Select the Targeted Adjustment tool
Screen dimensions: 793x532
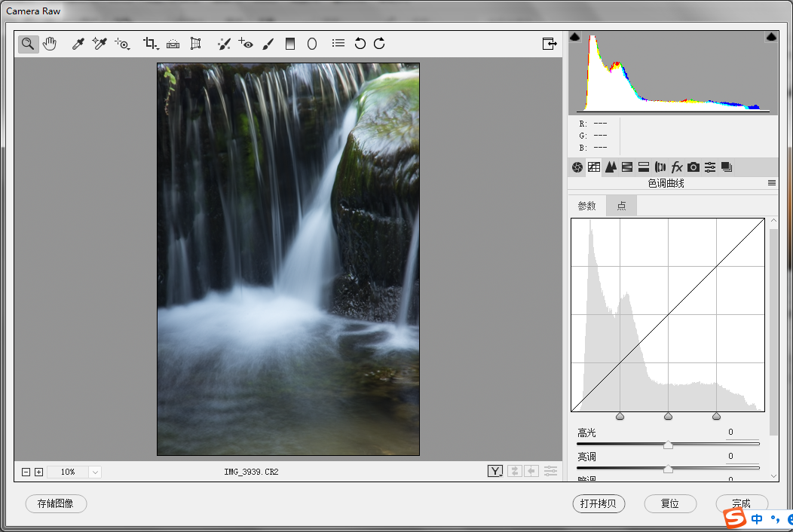[x=122, y=44]
